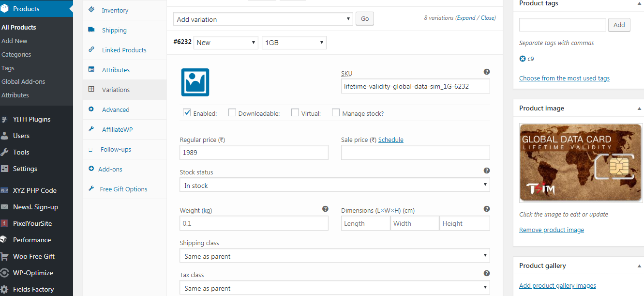Click the Attributes list icon
Screen dimensions: 644x296
point(91,69)
